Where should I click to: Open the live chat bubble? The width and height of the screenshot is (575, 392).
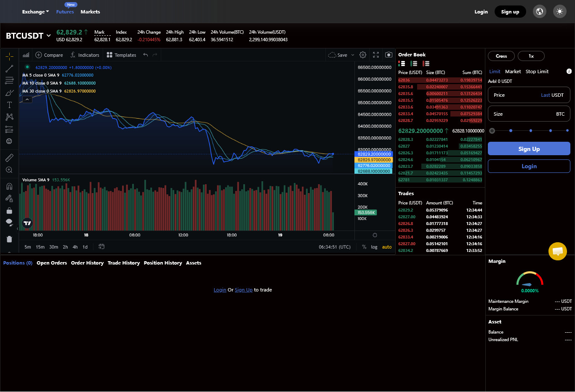(x=558, y=252)
